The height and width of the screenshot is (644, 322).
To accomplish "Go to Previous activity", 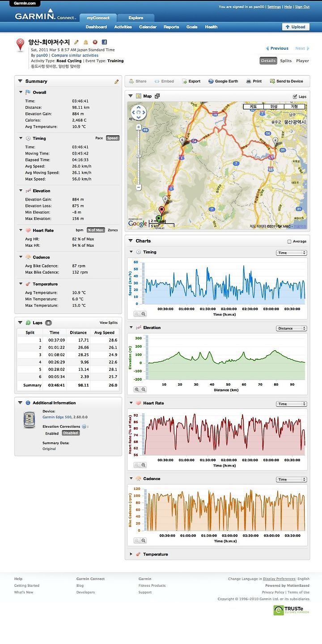I will click(277, 48).
